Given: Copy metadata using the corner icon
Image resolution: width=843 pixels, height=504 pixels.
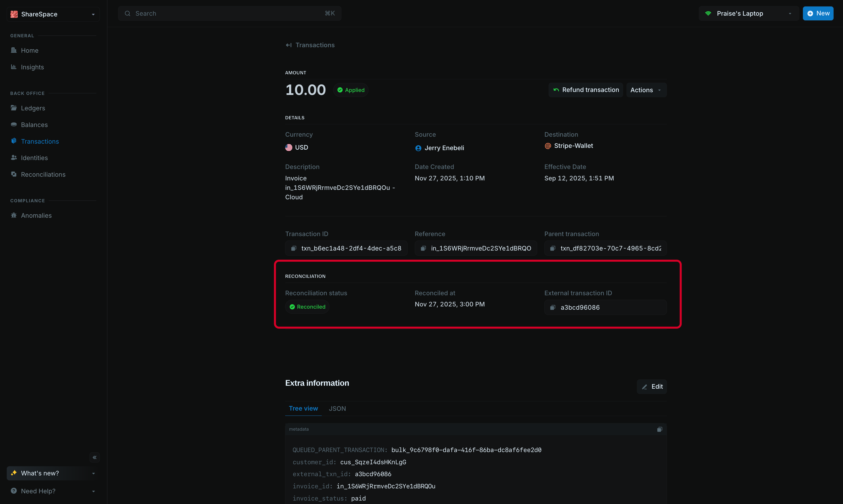Looking at the screenshot, I should (659, 429).
